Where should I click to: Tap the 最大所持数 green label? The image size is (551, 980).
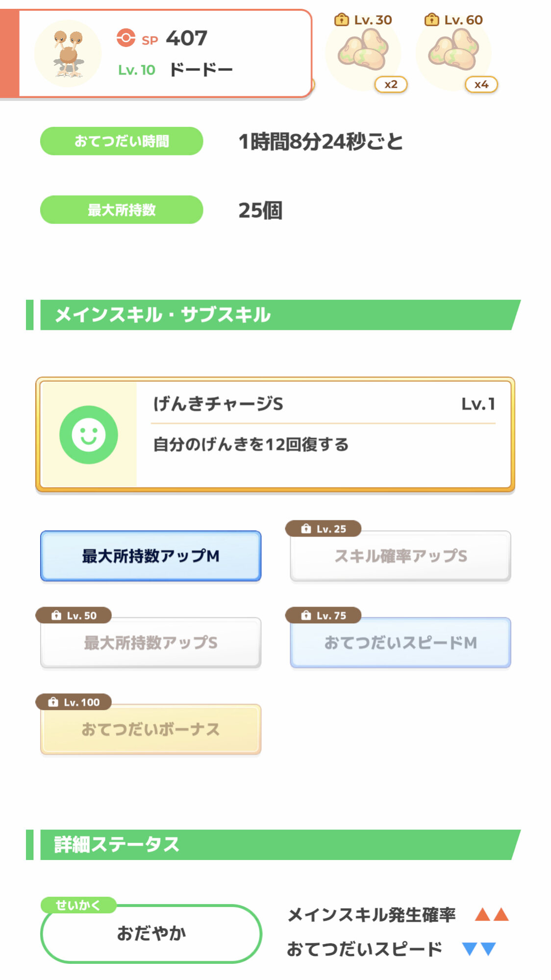coord(122,210)
